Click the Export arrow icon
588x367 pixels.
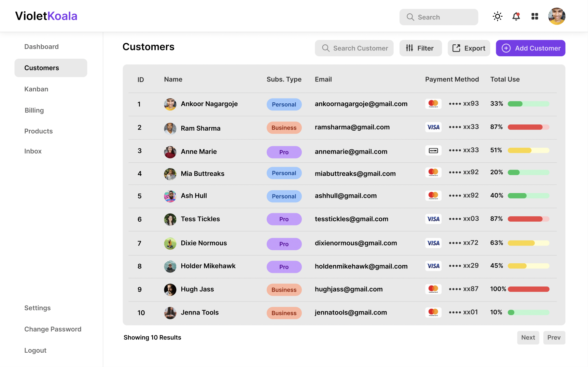pos(456,48)
